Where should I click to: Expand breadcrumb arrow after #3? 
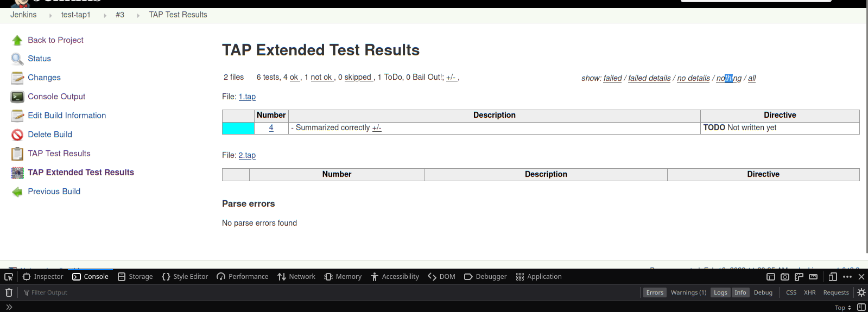pyautogui.click(x=138, y=16)
